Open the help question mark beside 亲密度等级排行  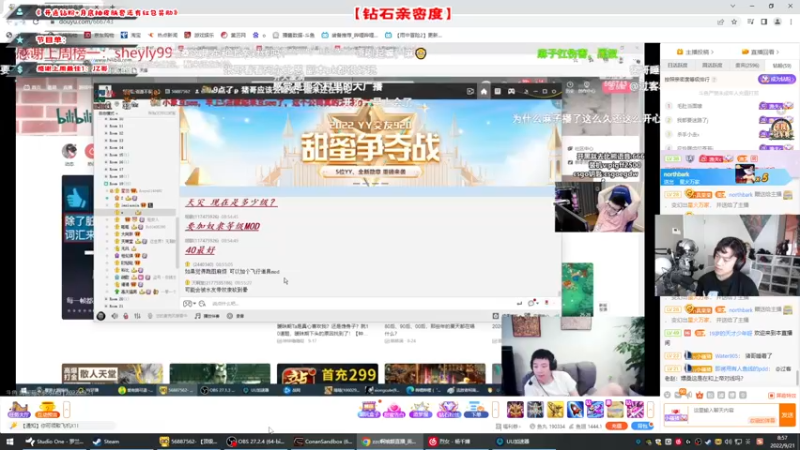click(x=714, y=80)
